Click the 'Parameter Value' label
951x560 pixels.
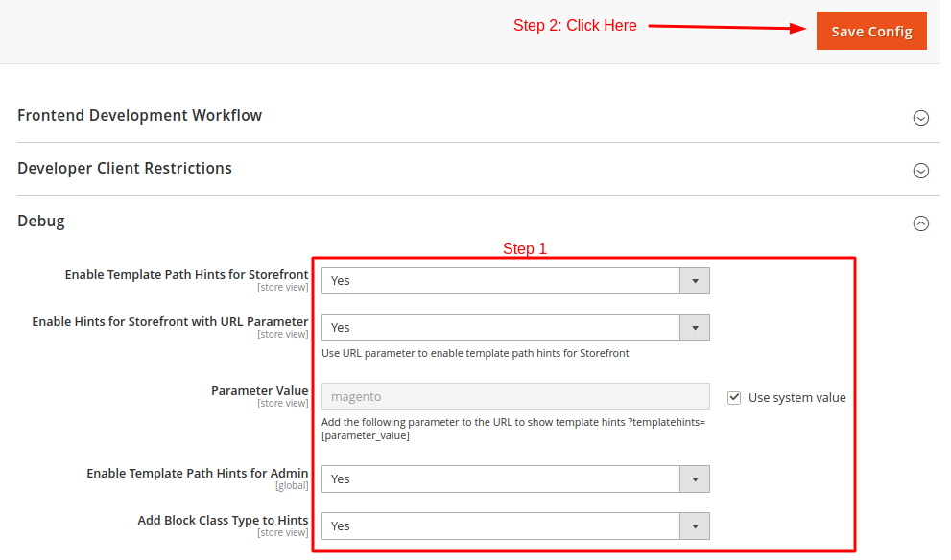[x=260, y=391]
